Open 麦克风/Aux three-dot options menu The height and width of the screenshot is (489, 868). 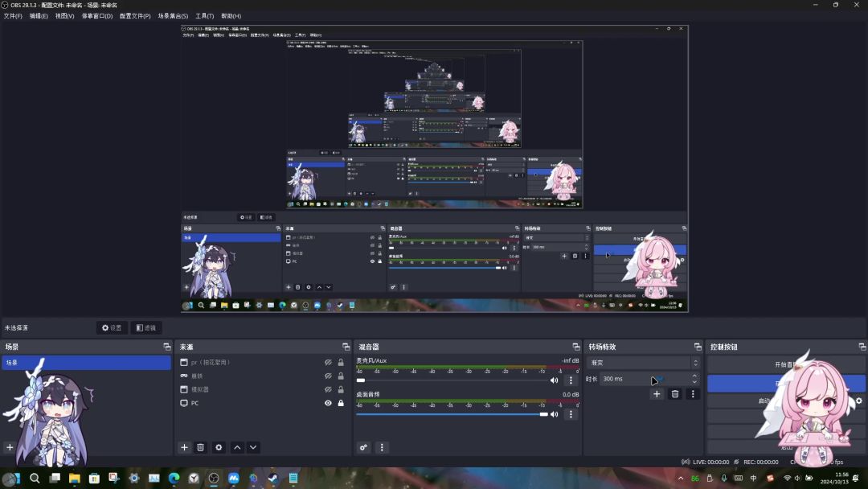(571, 380)
